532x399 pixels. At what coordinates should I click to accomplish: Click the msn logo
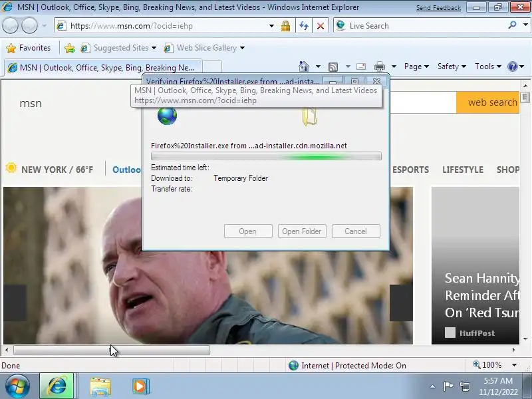(x=31, y=103)
